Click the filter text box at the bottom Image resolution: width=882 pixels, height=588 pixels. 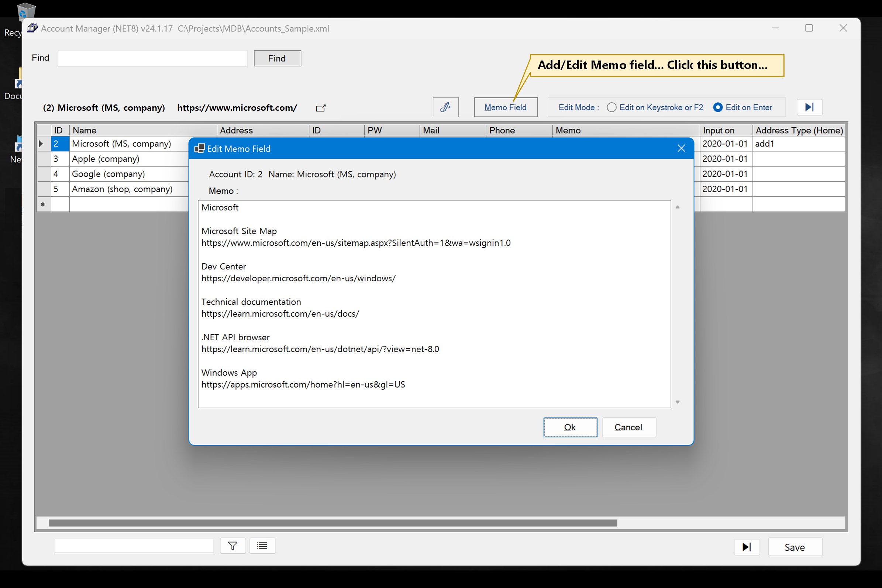click(134, 546)
